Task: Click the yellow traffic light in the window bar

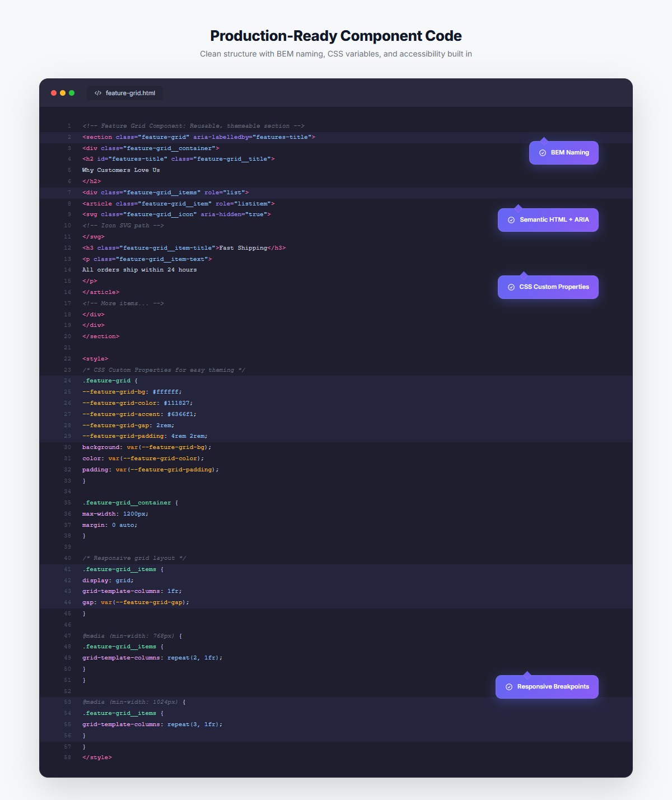Action: pos(62,92)
